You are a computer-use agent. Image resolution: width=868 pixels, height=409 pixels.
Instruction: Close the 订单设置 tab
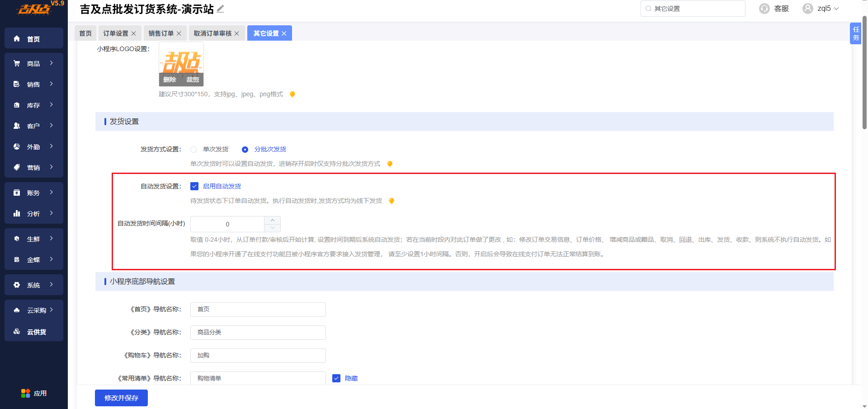tap(133, 33)
